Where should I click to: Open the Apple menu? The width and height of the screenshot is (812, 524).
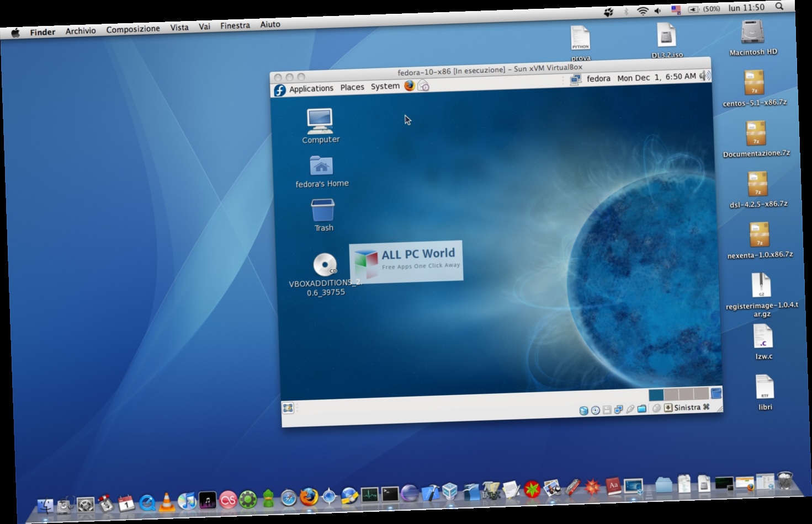point(15,33)
